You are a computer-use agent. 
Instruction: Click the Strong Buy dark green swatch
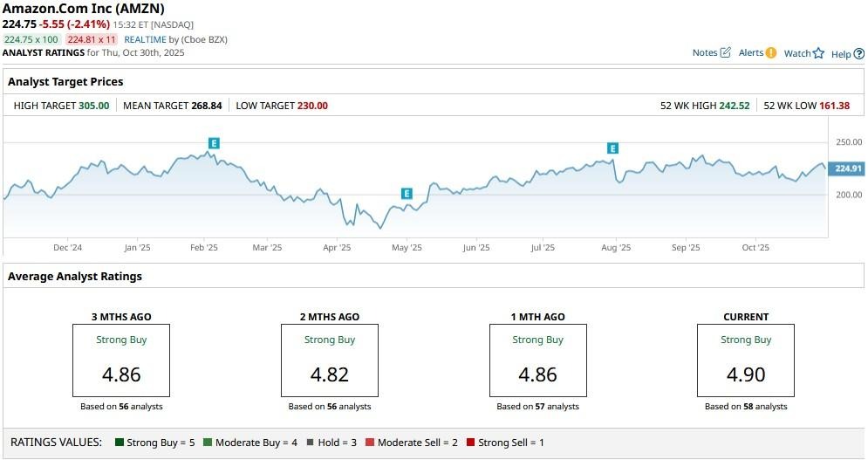120,443
